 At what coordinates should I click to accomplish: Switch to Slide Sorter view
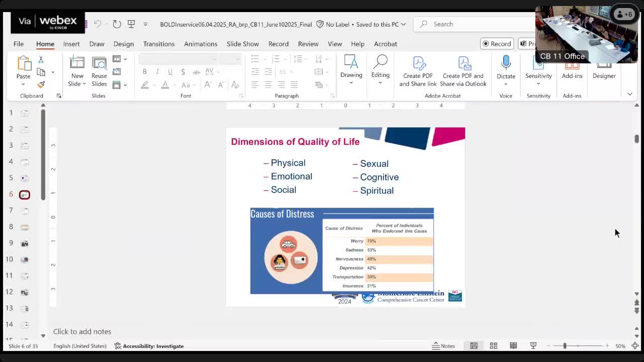(x=494, y=346)
